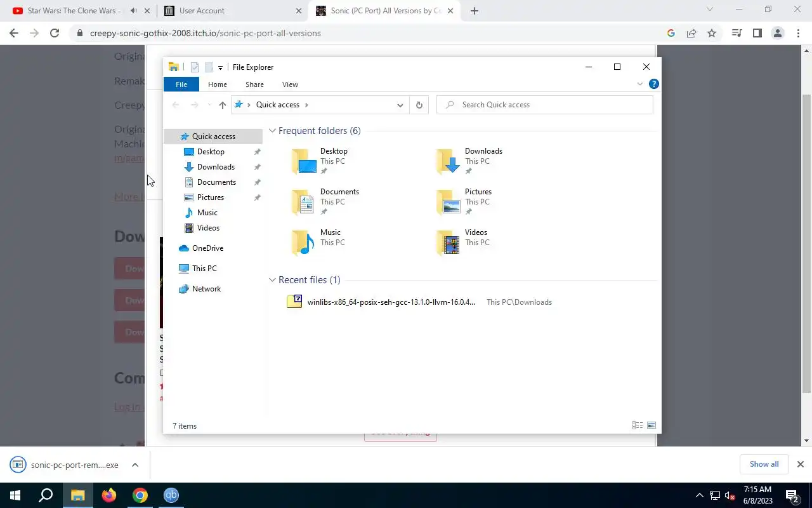Go back in Chrome
This screenshot has width=812, height=508.
click(14, 33)
